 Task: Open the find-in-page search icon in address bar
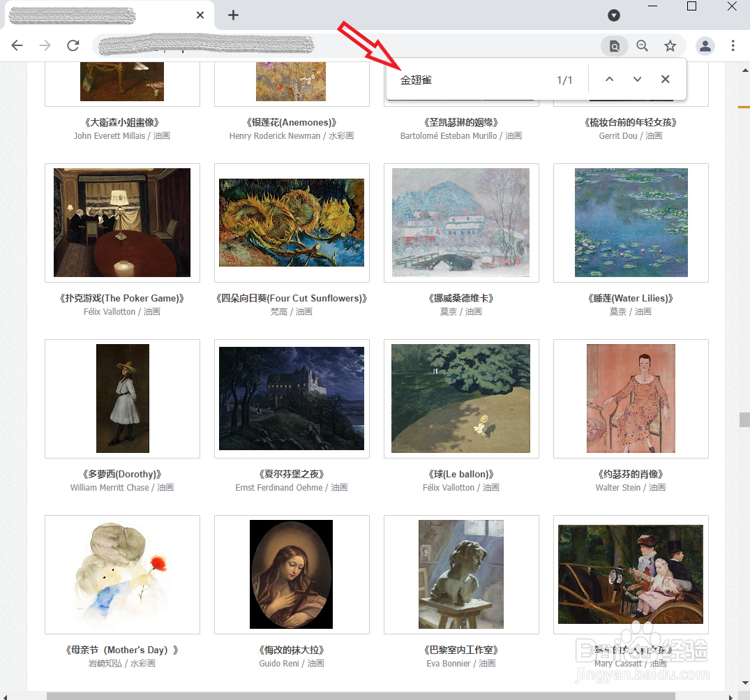point(614,46)
